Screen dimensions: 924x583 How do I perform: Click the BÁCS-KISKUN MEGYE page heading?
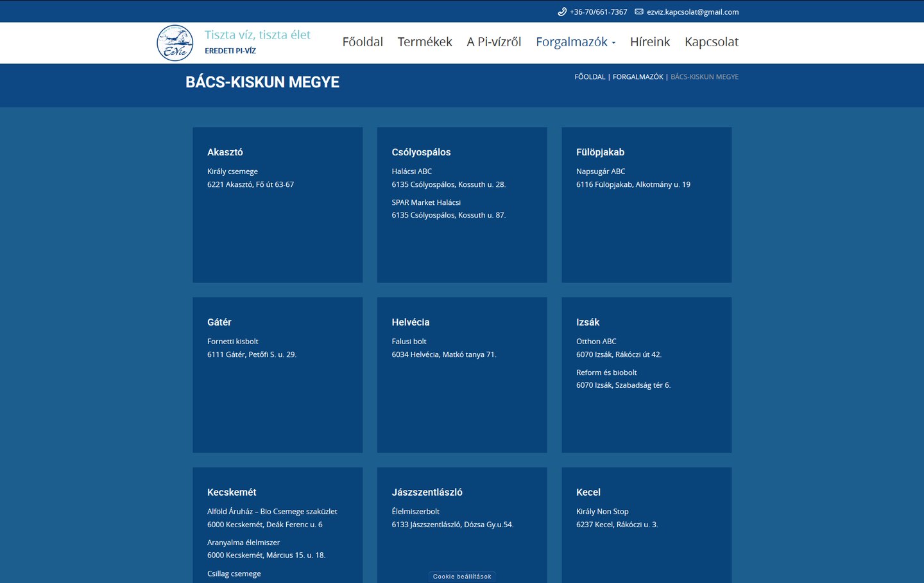(262, 82)
